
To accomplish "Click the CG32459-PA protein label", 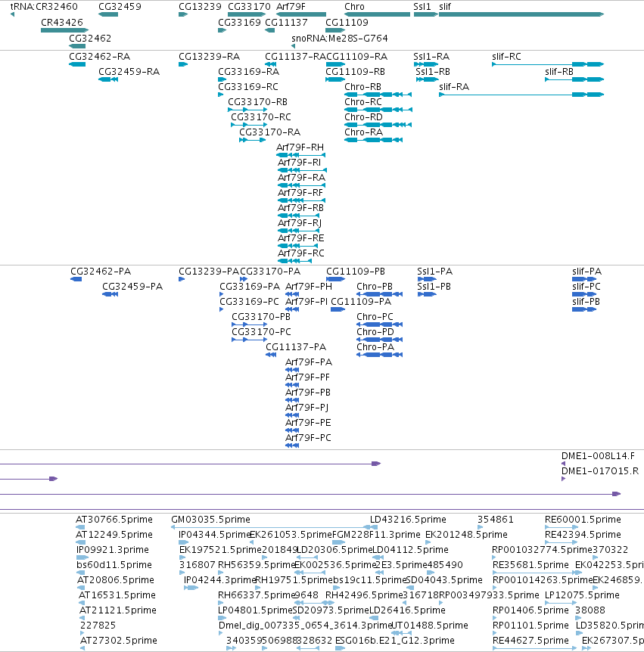I will tap(132, 287).
